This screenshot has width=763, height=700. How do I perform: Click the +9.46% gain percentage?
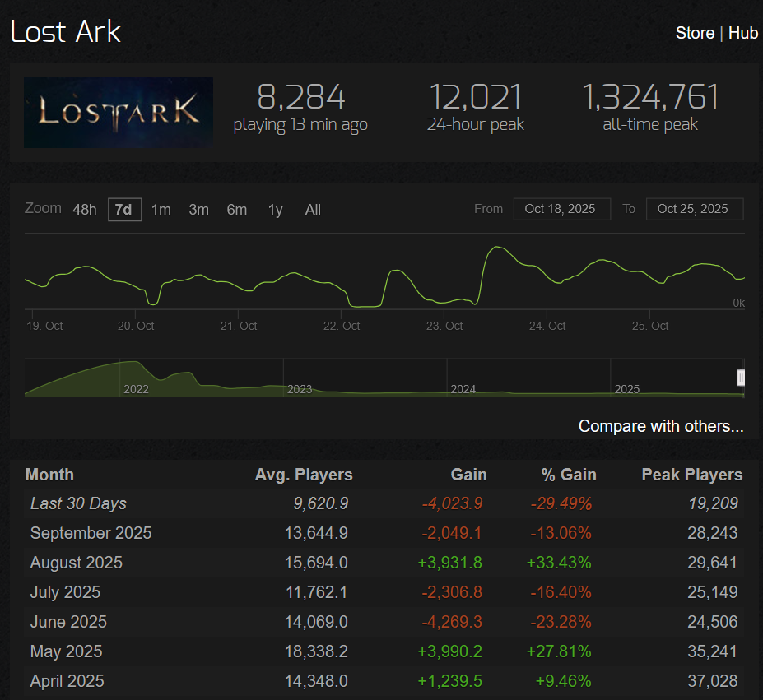(x=564, y=681)
